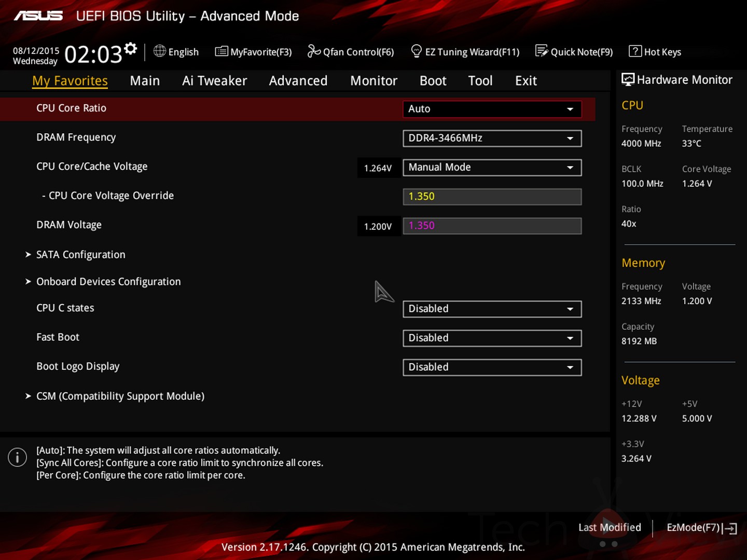Switch to the Boot tab
747x560 pixels.
[433, 81]
